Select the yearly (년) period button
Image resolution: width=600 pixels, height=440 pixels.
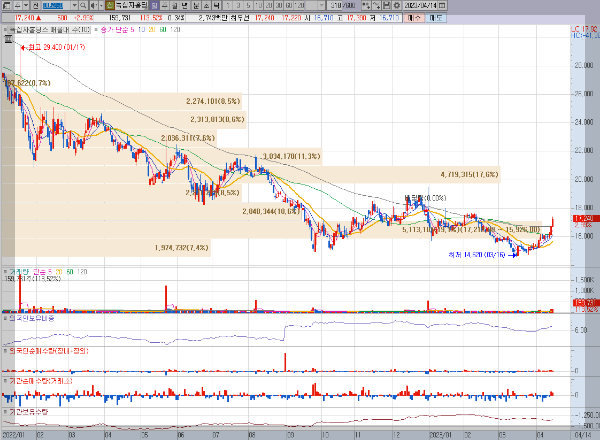tap(184, 5)
